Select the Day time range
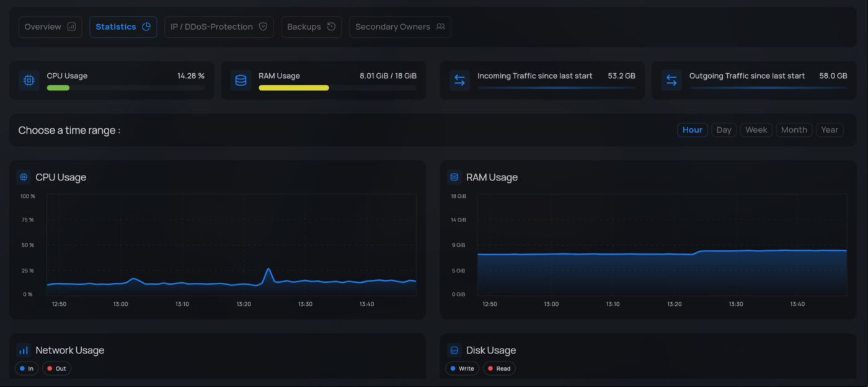The image size is (868, 387). 724,130
